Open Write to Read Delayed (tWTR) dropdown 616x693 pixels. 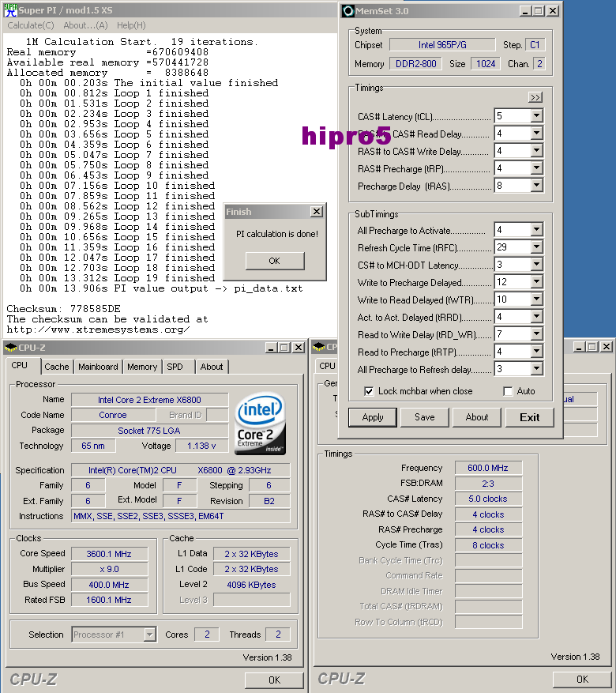click(x=536, y=299)
